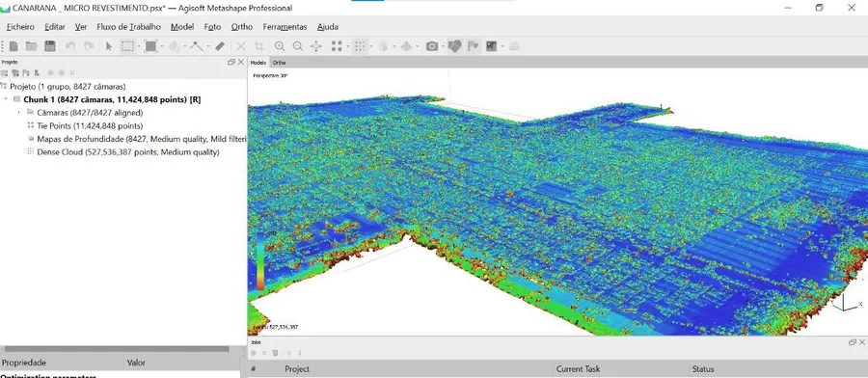868x378 pixels.
Task: Show tie points with the four-dots icon
Action: pyautogui.click(x=337, y=46)
